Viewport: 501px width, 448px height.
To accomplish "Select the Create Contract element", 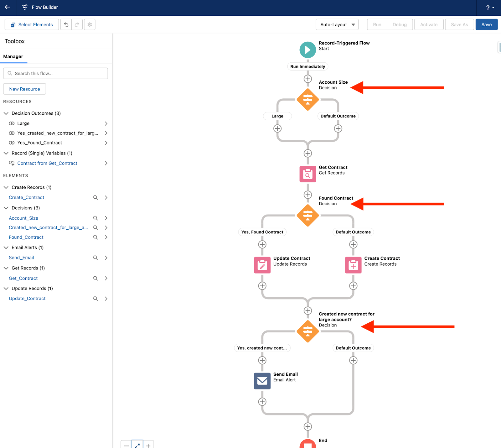I will click(353, 265).
